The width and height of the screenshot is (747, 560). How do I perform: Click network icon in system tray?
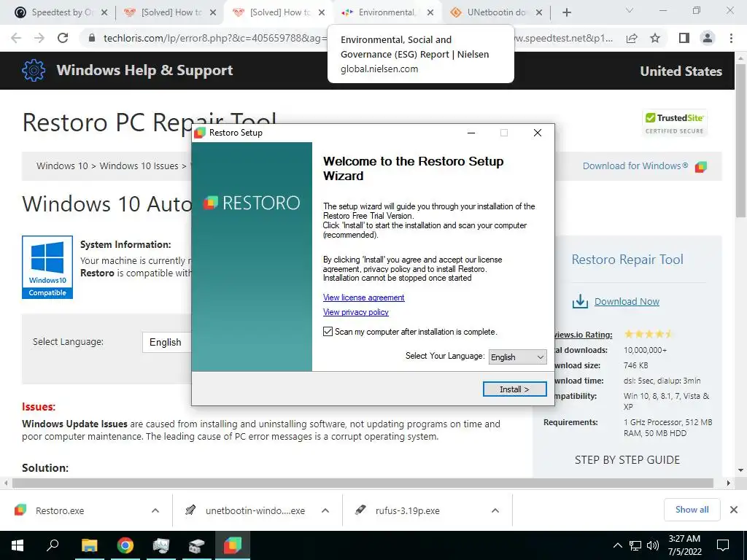tap(635, 545)
